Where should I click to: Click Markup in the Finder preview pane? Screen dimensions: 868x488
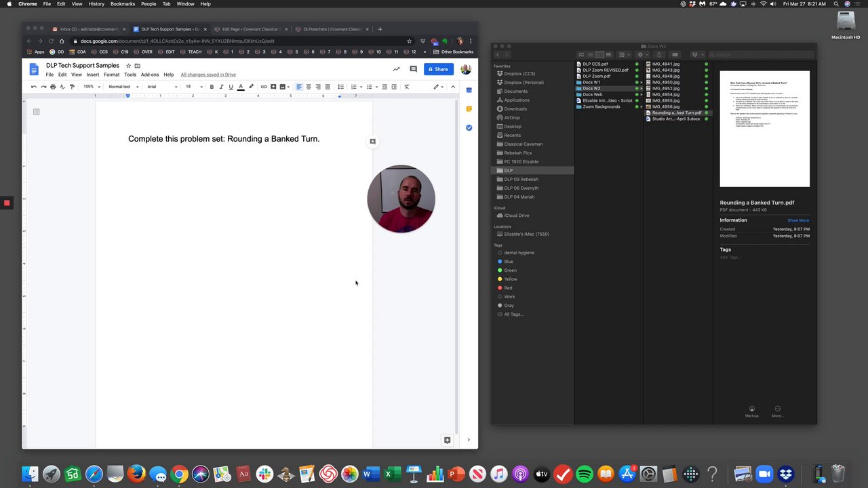751,411
